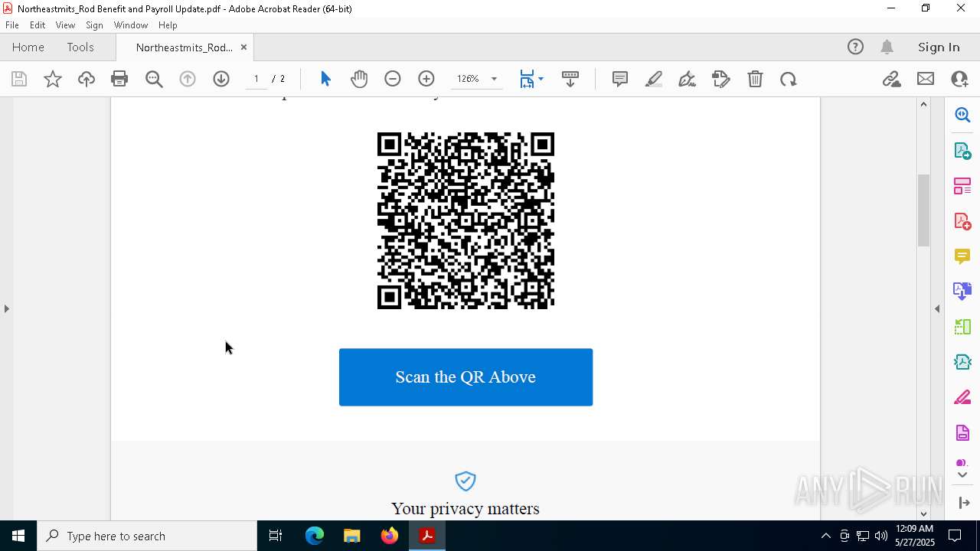Zoom out with the minus icon

(x=393, y=79)
